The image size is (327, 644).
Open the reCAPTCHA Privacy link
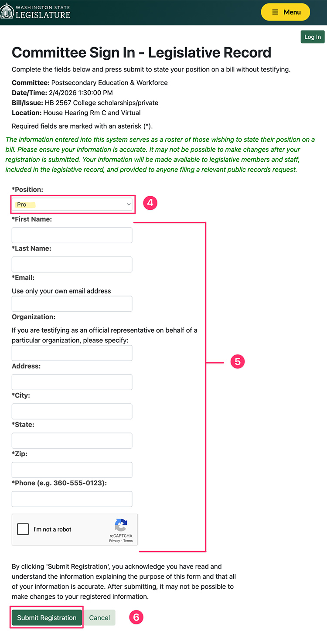click(x=114, y=541)
